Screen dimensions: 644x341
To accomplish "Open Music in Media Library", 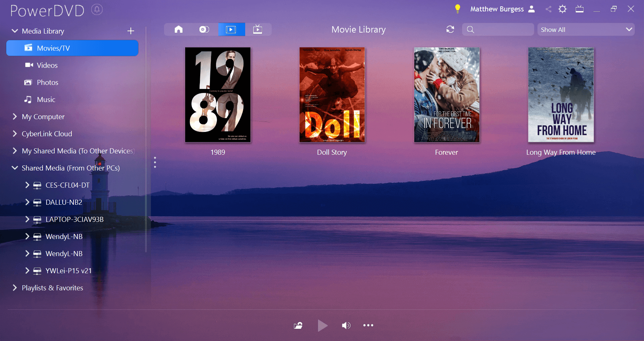I will tap(46, 99).
